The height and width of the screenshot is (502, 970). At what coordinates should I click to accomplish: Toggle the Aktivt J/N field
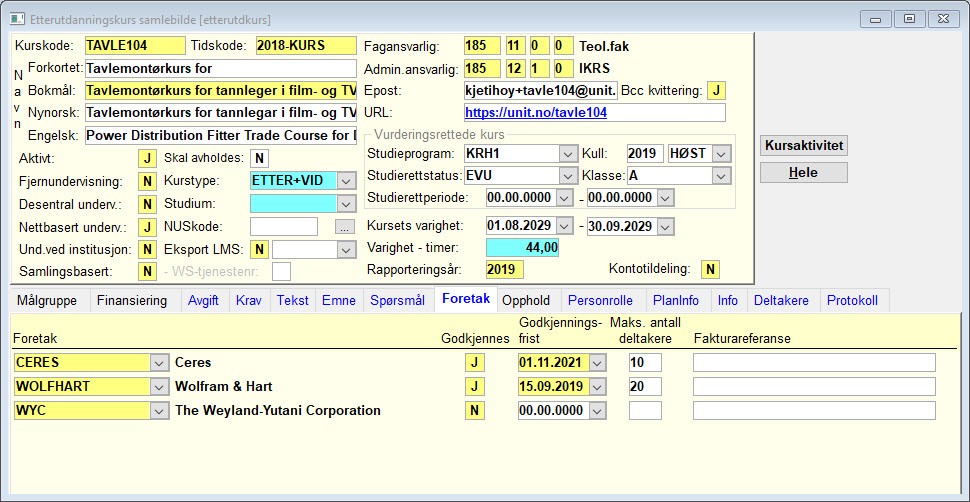(147, 158)
